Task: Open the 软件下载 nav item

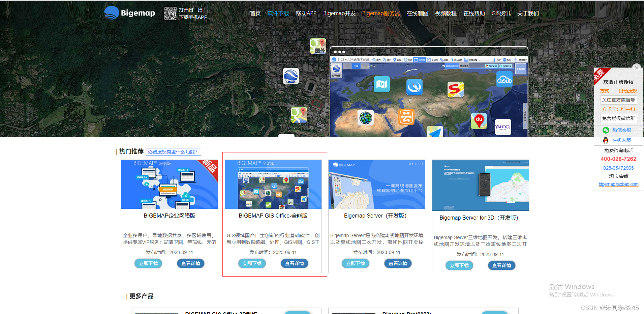Action: click(278, 13)
